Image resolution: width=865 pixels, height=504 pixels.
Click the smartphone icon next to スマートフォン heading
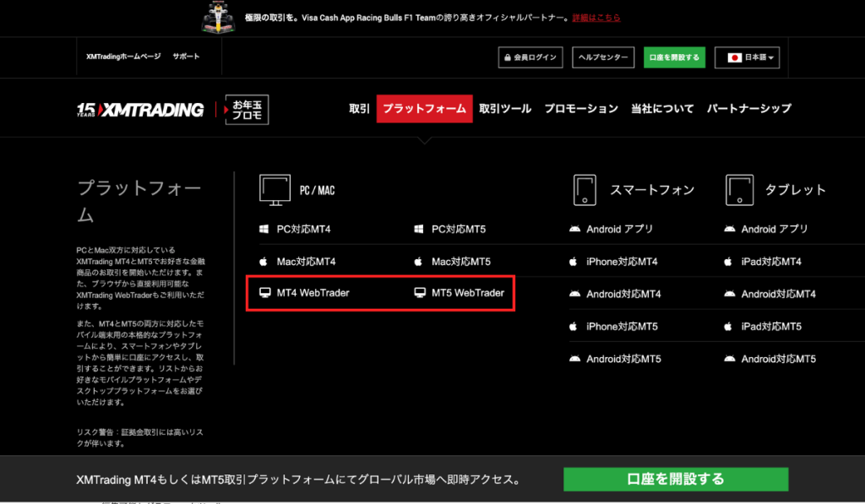tap(584, 189)
